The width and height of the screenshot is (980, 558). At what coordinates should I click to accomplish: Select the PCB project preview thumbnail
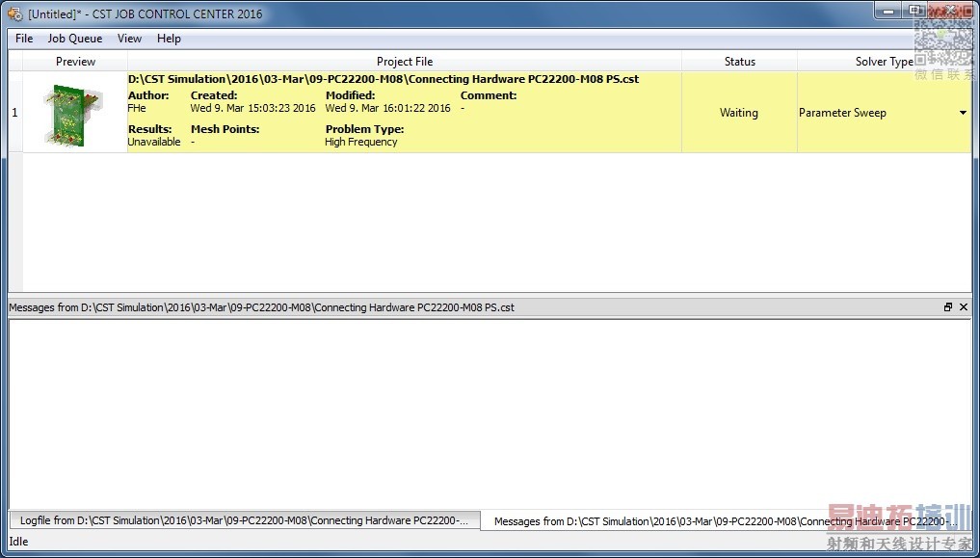(x=72, y=115)
